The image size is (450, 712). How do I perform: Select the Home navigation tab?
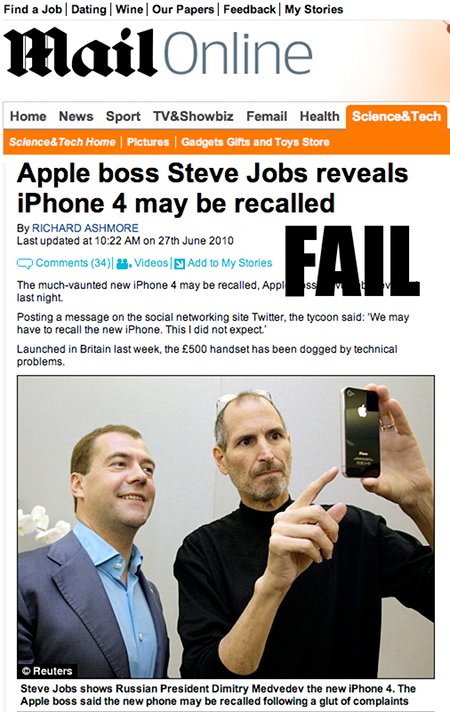click(28, 116)
